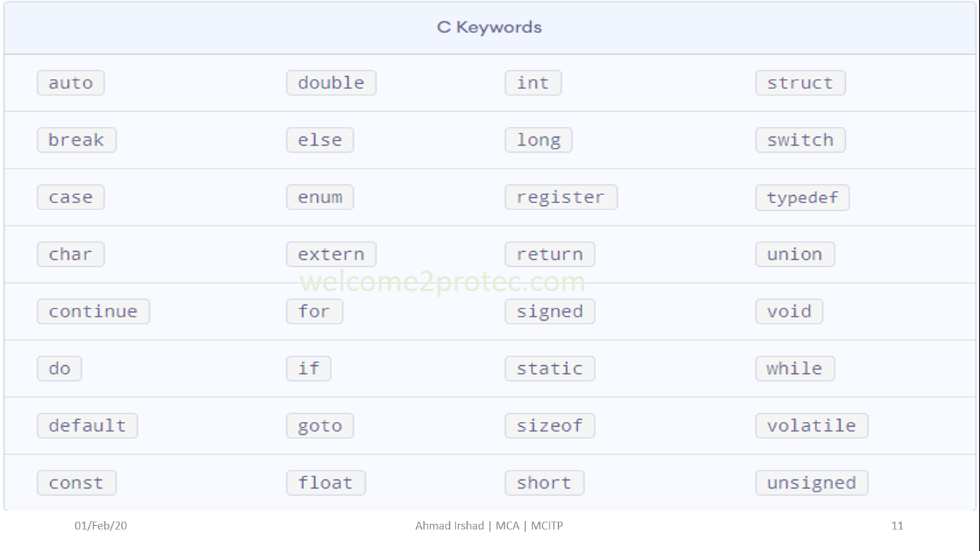Click the 'auto' keyword tag
This screenshot has height=551, width=980.
point(70,83)
